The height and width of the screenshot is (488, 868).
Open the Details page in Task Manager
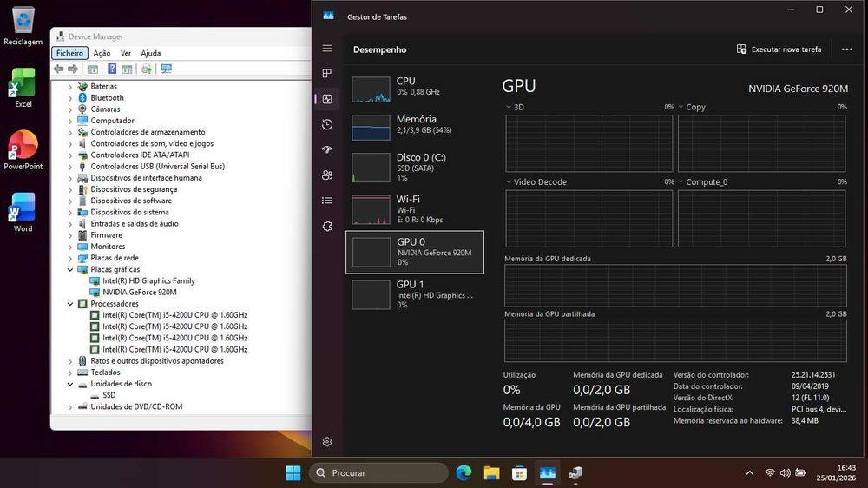(x=327, y=201)
